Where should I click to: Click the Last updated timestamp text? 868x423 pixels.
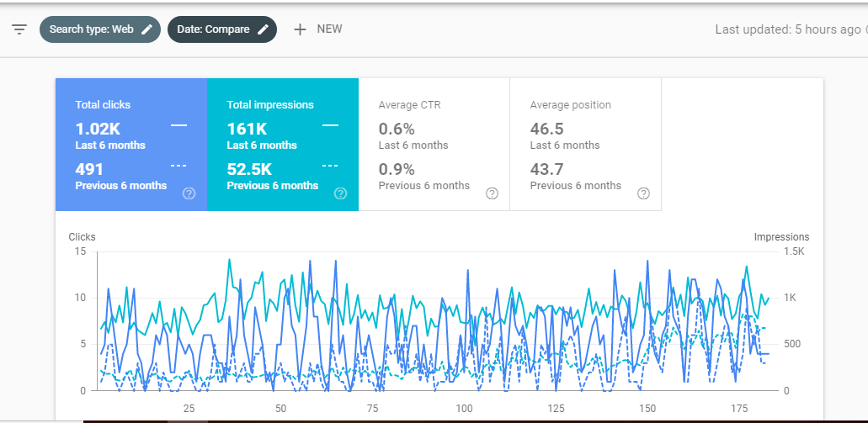tap(788, 29)
